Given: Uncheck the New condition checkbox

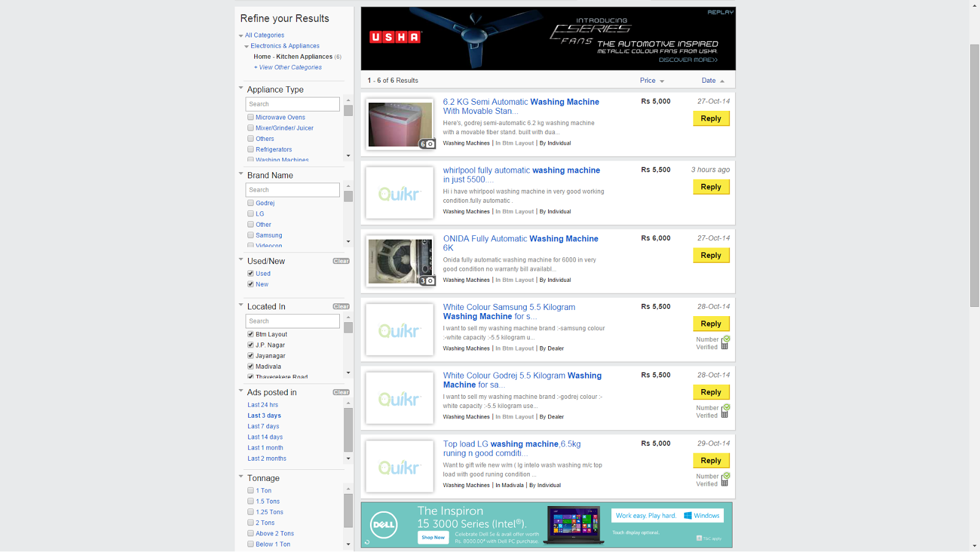Looking at the screenshot, I should (x=251, y=284).
